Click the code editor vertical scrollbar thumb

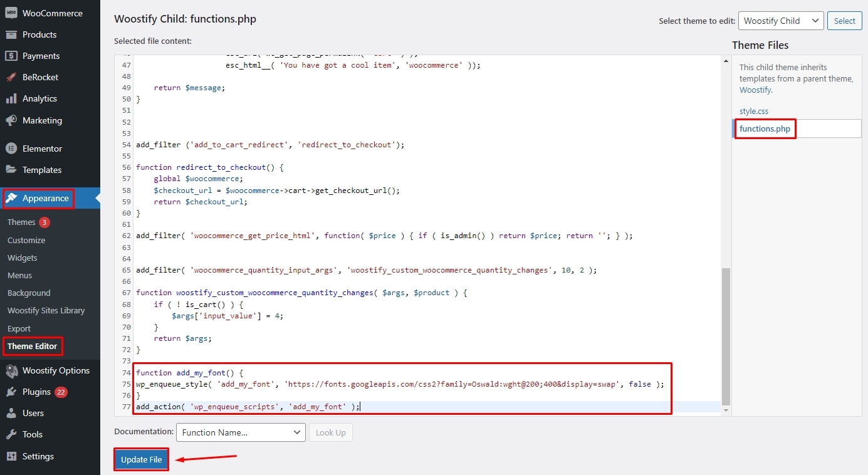726,335
